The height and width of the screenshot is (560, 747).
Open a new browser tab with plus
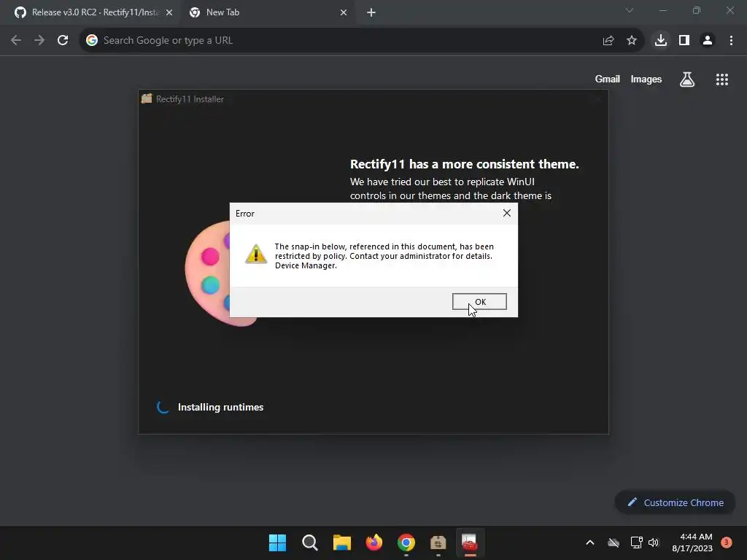click(371, 12)
